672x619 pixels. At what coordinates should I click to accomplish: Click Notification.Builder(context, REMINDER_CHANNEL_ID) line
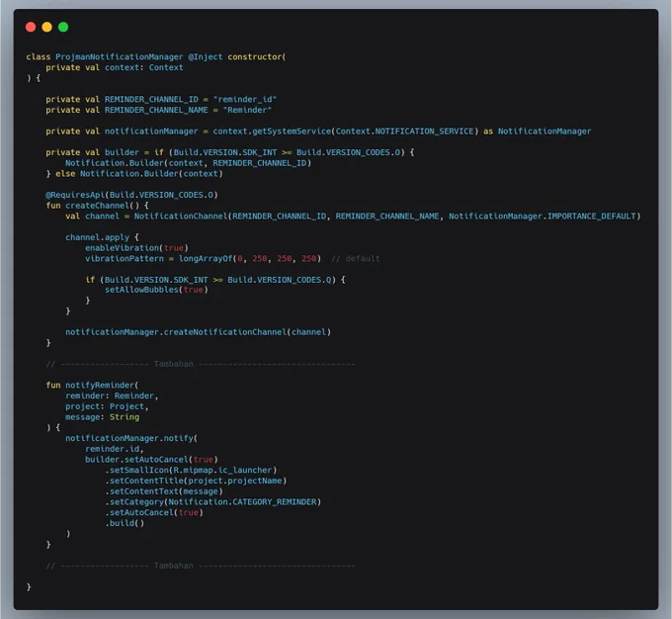coord(189,163)
